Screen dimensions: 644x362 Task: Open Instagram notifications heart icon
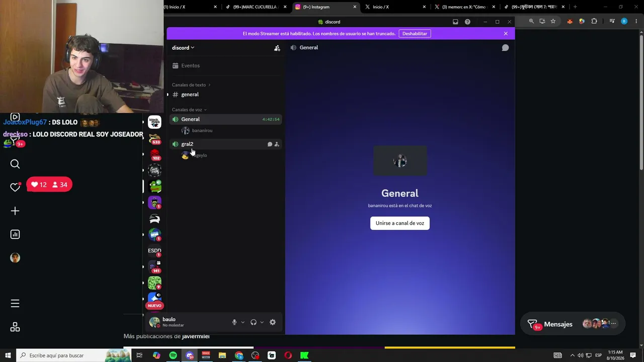tap(15, 187)
